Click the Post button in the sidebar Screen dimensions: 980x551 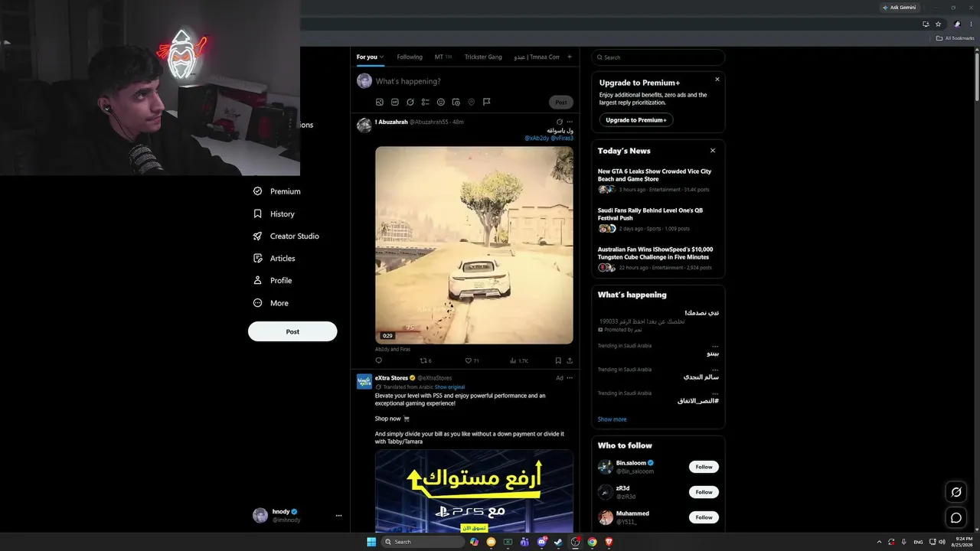pos(292,331)
